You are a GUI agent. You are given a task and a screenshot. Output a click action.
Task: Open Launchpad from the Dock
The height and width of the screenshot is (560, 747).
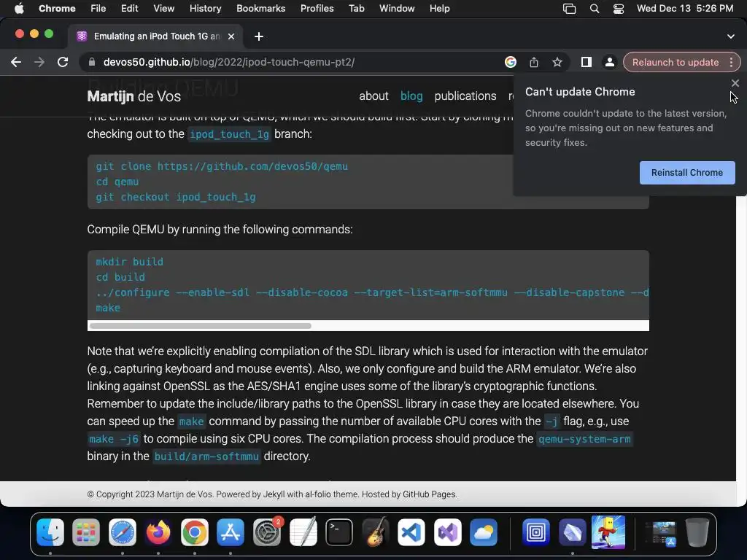click(x=86, y=532)
